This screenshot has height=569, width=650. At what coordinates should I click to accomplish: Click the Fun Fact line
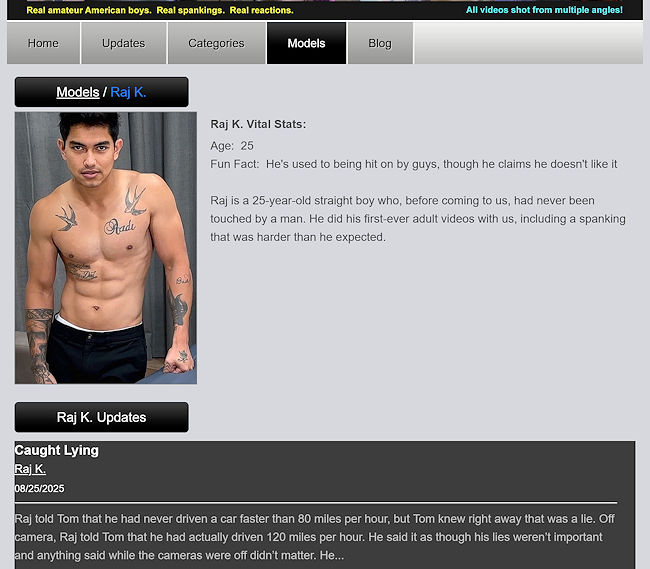pos(414,164)
